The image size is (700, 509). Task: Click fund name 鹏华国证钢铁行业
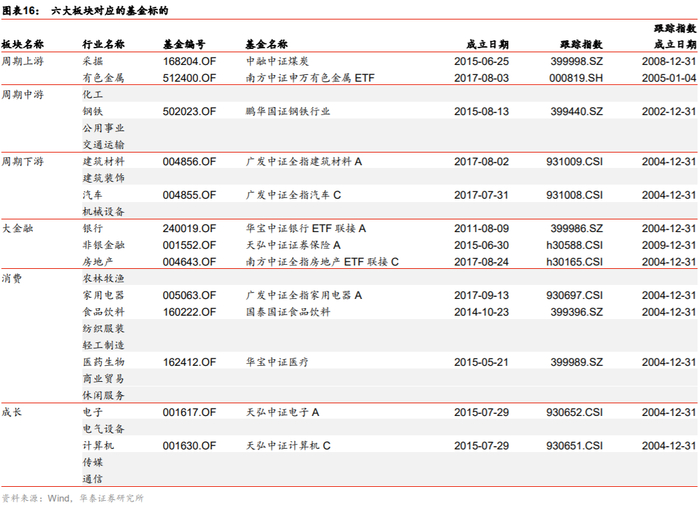288,112
